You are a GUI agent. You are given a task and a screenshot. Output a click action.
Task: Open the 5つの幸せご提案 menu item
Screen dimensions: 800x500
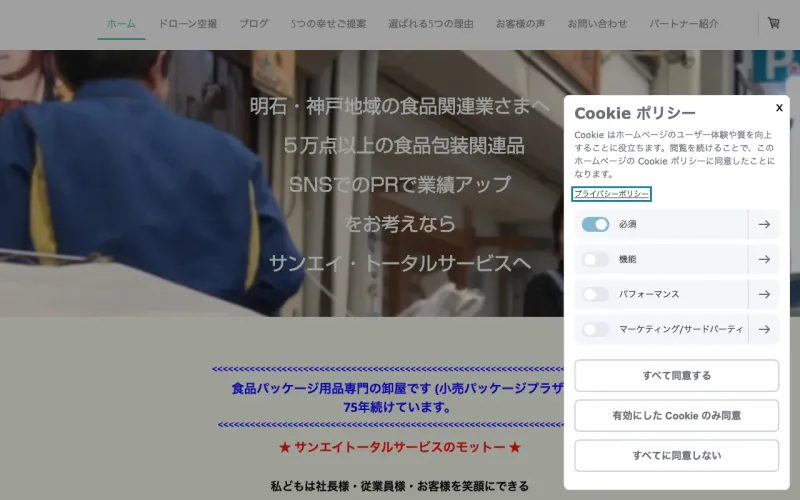(328, 23)
